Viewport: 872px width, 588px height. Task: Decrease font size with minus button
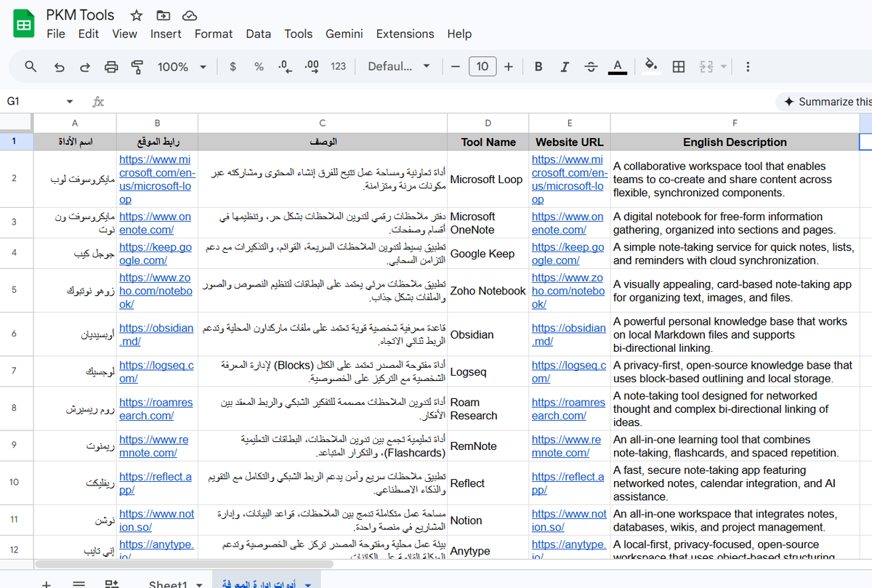coord(456,67)
